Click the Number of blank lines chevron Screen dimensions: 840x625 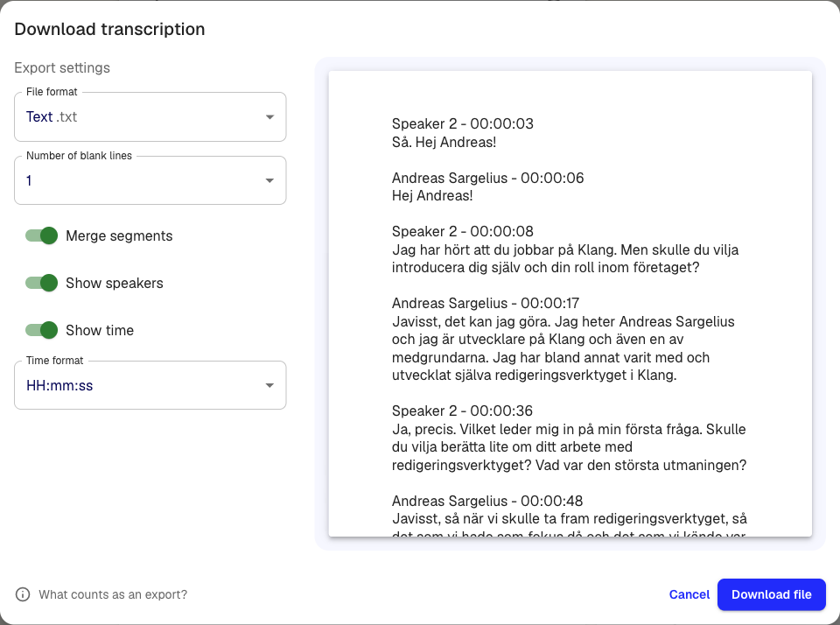tap(269, 179)
